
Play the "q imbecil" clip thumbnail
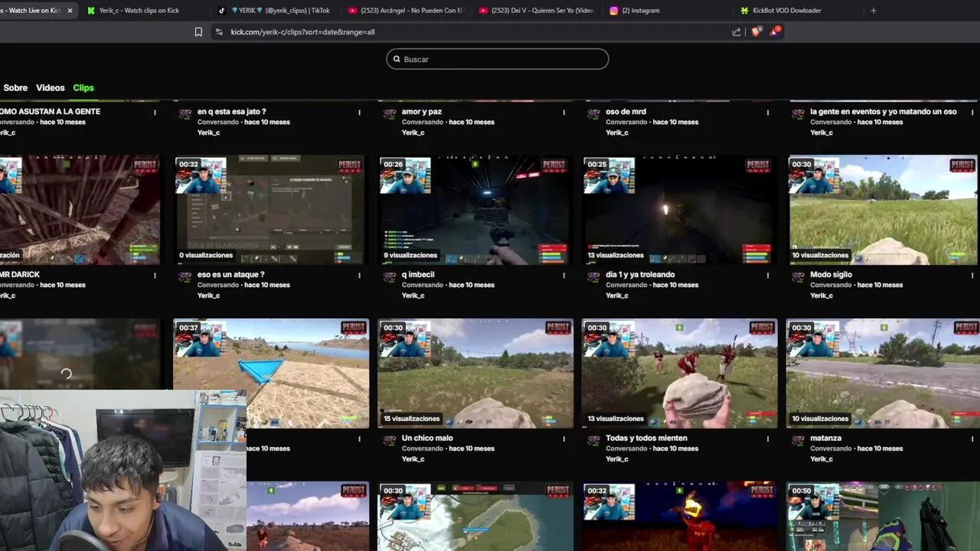point(475,210)
